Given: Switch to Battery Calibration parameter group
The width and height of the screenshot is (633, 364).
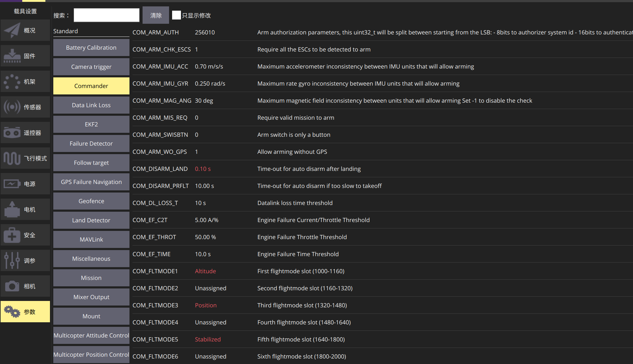Looking at the screenshot, I should click(x=91, y=48).
